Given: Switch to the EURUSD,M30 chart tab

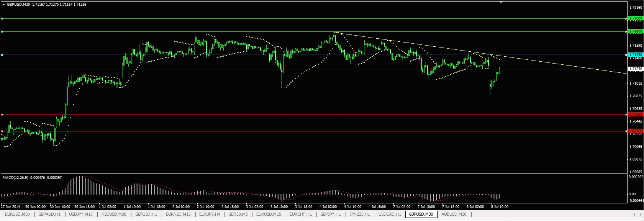Looking at the screenshot, I should coord(17,214).
